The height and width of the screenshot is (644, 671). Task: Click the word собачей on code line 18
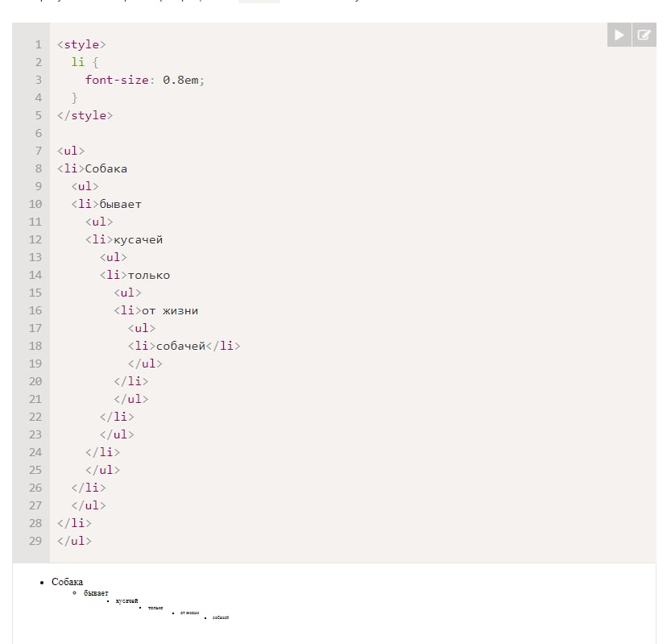click(180, 346)
